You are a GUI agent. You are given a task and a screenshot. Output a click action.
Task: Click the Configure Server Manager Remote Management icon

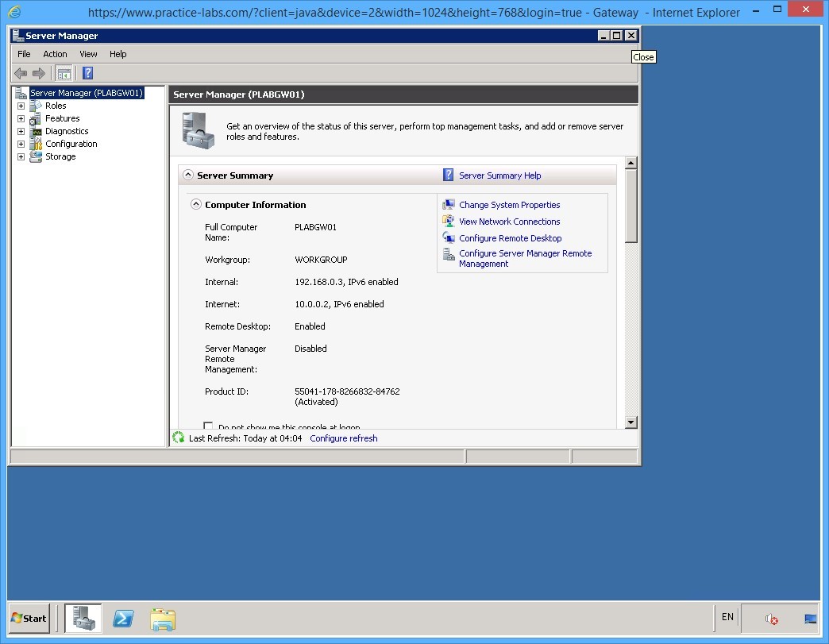pos(451,254)
